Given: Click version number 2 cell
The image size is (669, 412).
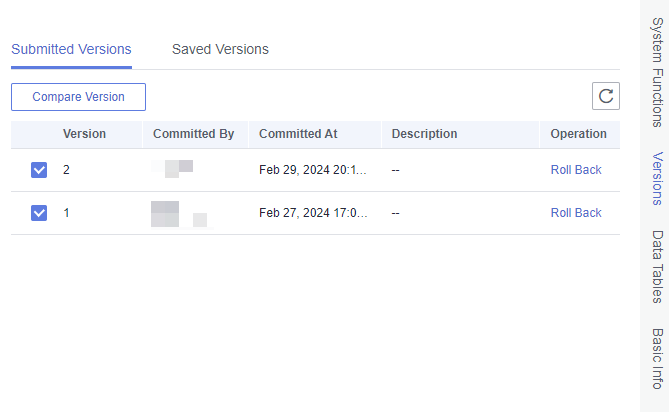Looking at the screenshot, I should point(67,170).
